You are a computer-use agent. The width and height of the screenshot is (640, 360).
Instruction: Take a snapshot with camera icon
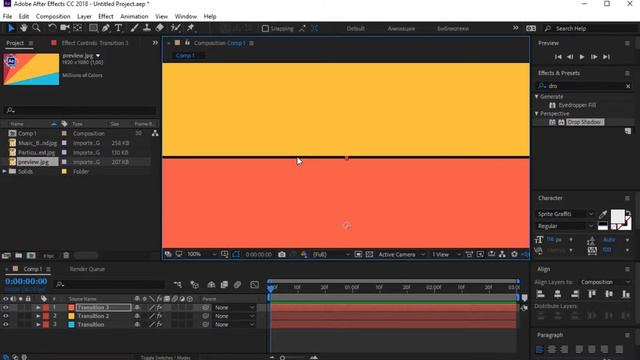(x=282, y=254)
